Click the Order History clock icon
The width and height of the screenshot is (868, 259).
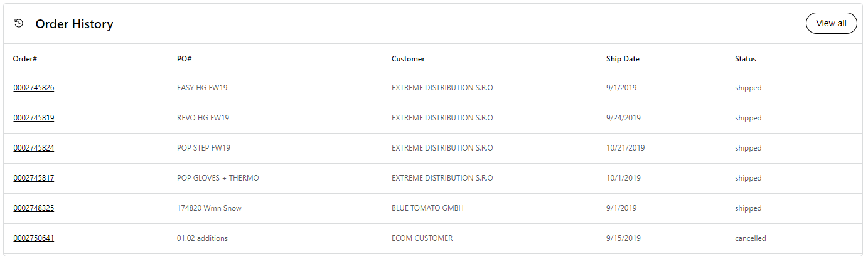pyautogui.click(x=19, y=23)
